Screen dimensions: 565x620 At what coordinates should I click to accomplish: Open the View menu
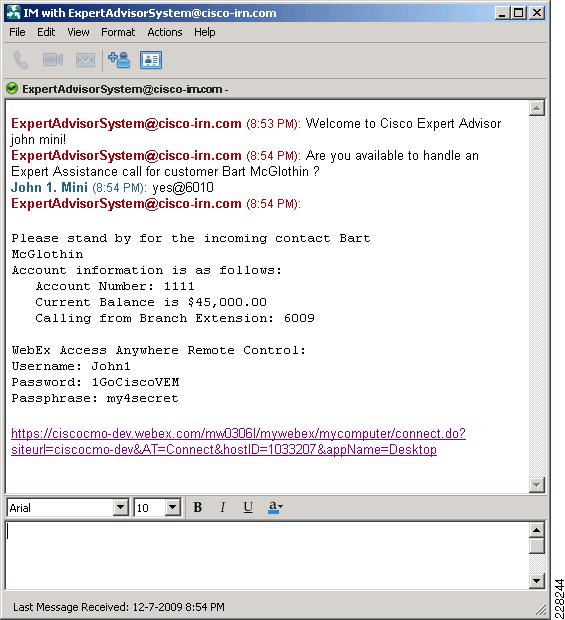coord(78,32)
